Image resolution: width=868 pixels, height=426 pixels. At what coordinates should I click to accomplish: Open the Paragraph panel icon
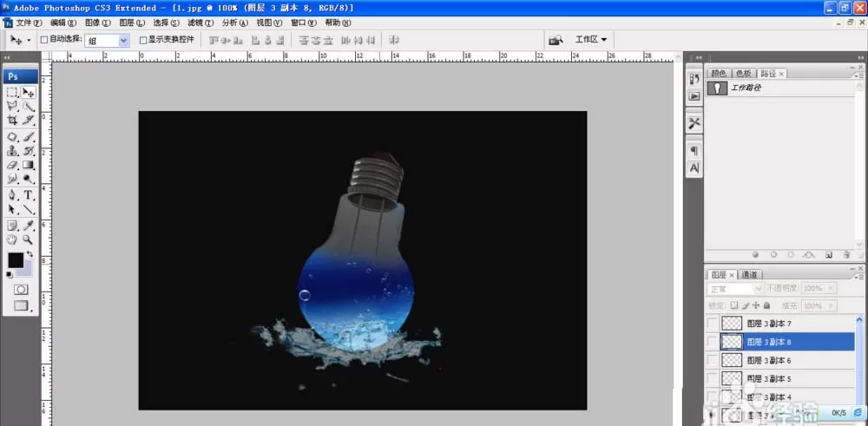pyautogui.click(x=694, y=151)
